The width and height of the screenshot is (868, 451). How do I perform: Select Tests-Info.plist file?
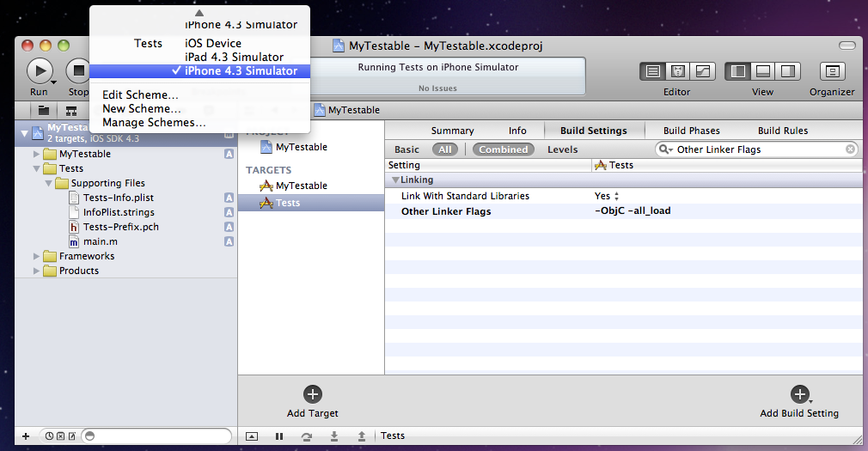click(x=119, y=198)
